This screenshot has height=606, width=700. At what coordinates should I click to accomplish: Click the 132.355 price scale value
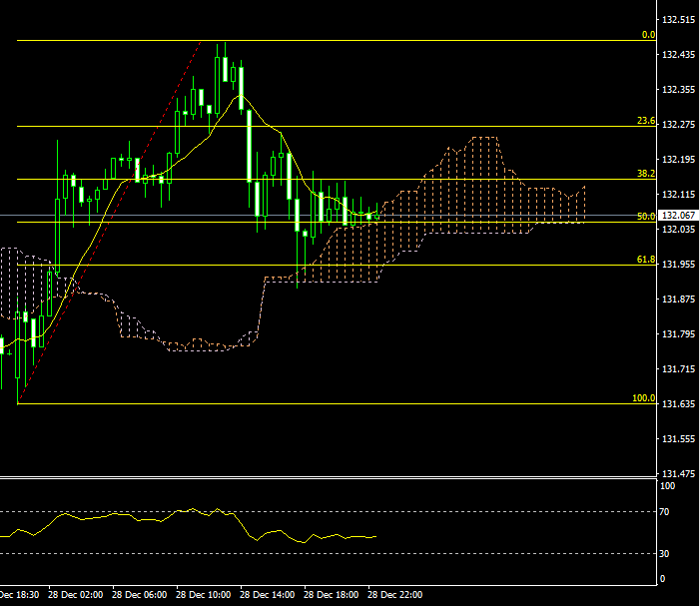click(679, 90)
